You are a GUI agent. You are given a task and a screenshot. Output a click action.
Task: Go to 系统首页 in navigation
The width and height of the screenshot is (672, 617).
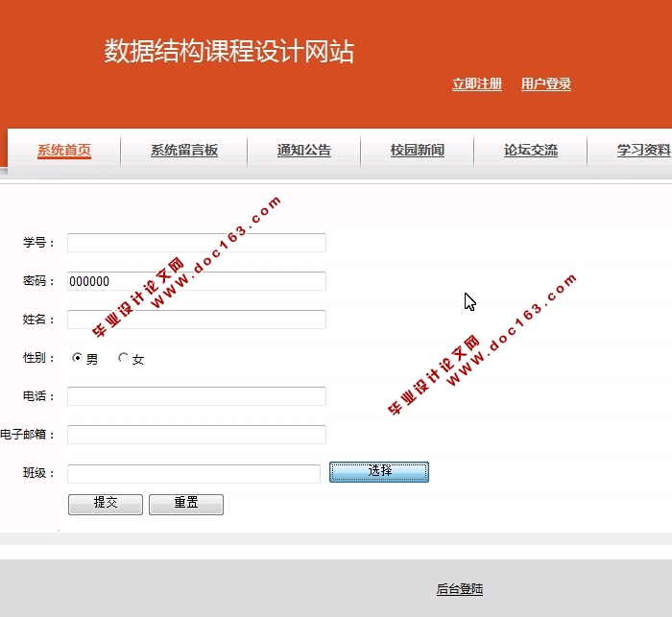64,151
